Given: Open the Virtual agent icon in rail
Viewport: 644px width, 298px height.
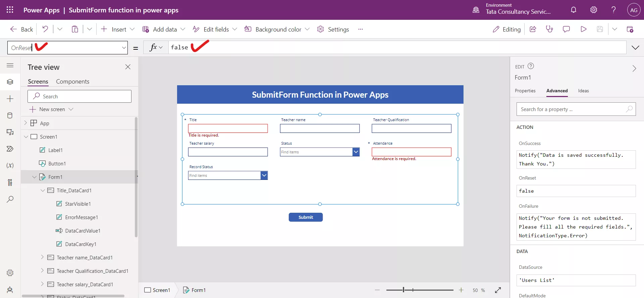Looking at the screenshot, I should pyautogui.click(x=10, y=290).
